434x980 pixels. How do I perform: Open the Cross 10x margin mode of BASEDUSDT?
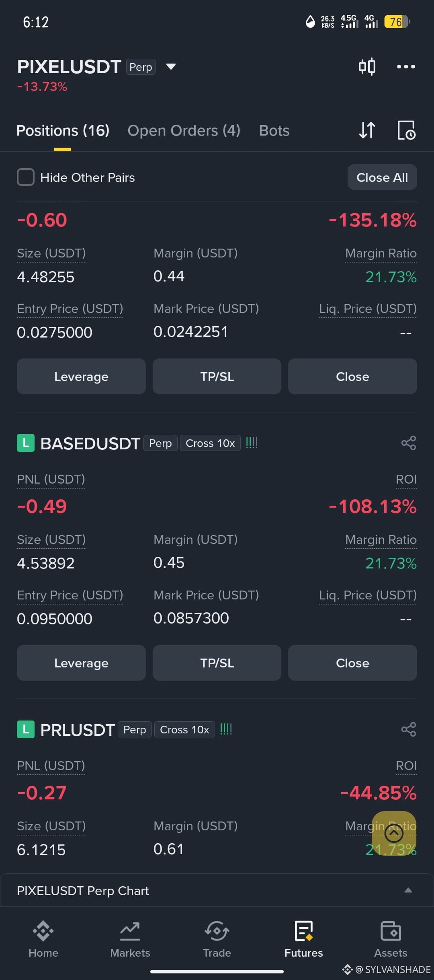210,443
